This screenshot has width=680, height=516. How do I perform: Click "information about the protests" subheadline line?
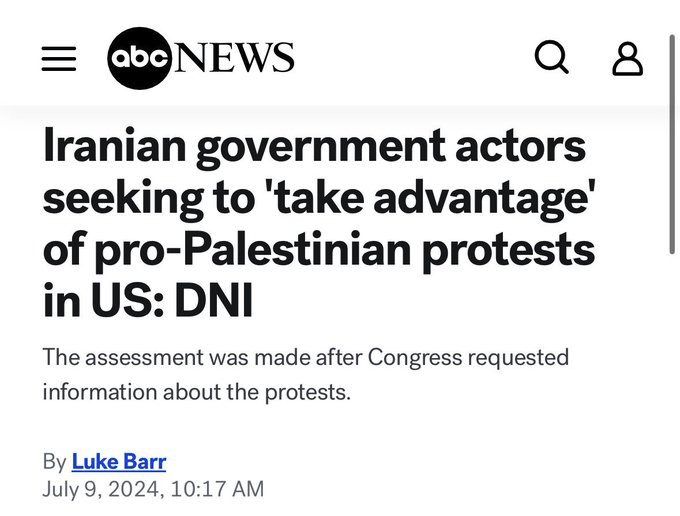(196, 390)
